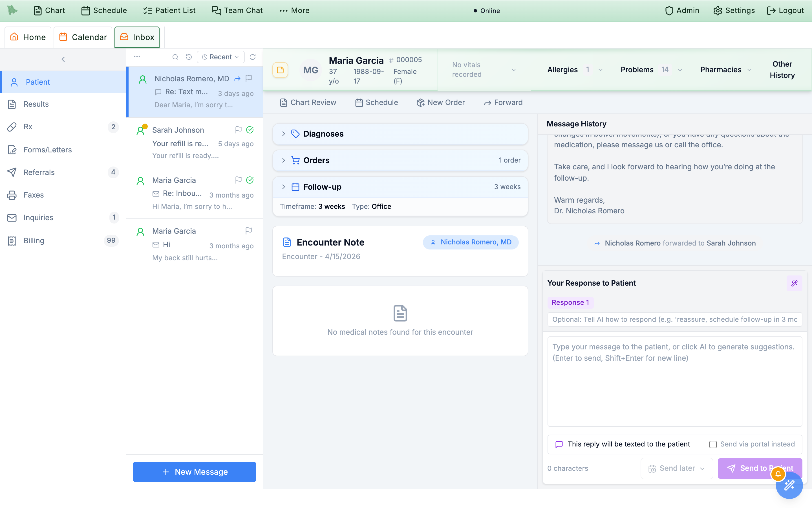Click the app logo in the top bar
Viewport: 812px width, 508px height.
click(x=12, y=10)
